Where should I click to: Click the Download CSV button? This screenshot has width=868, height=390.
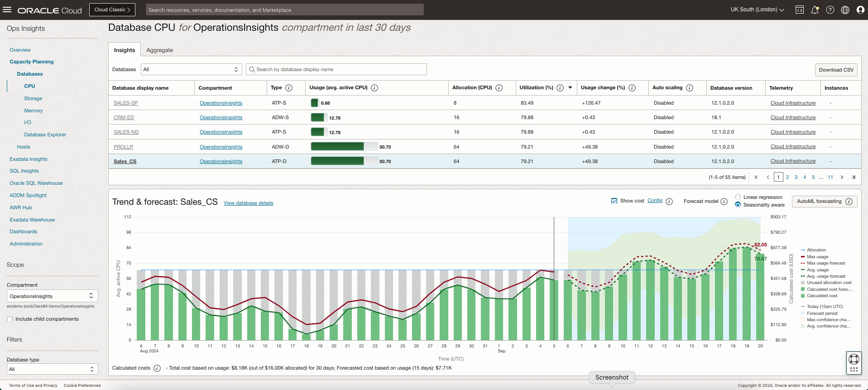tap(836, 70)
